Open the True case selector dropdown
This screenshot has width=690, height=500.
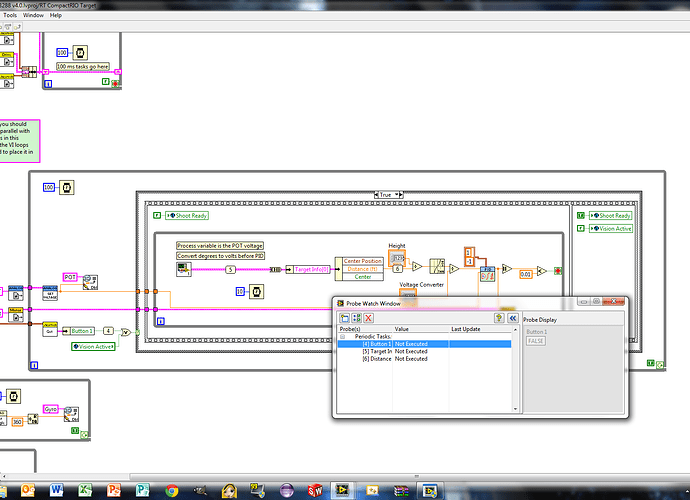(397, 195)
